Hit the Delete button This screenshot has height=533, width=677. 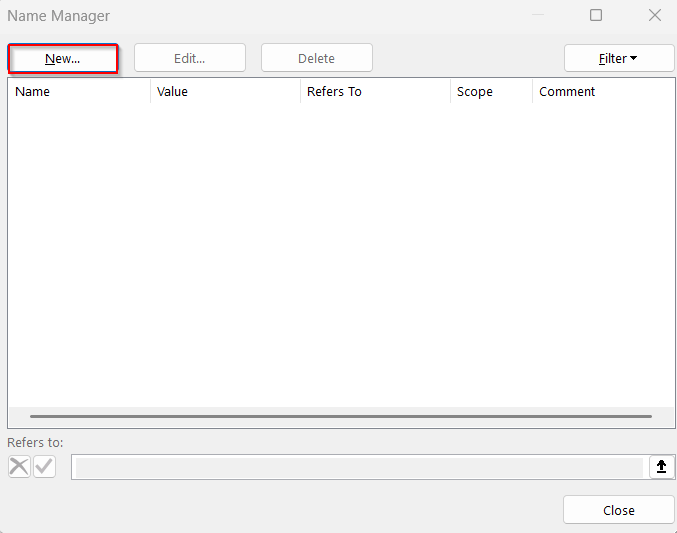(x=316, y=58)
